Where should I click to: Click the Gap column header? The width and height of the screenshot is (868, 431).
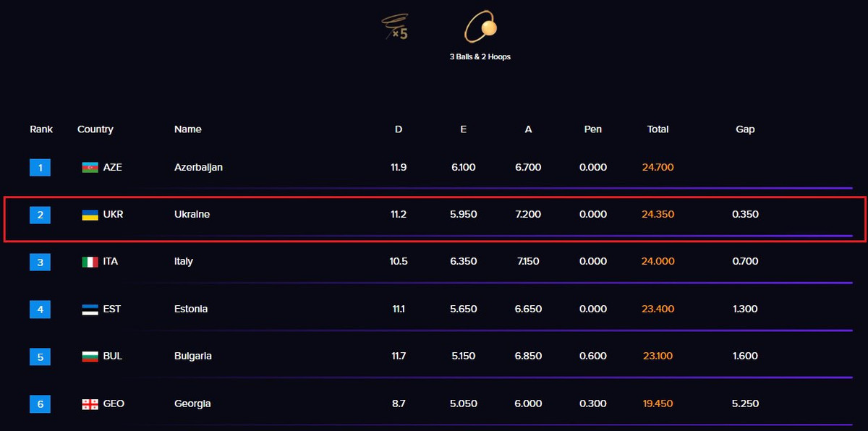click(745, 129)
